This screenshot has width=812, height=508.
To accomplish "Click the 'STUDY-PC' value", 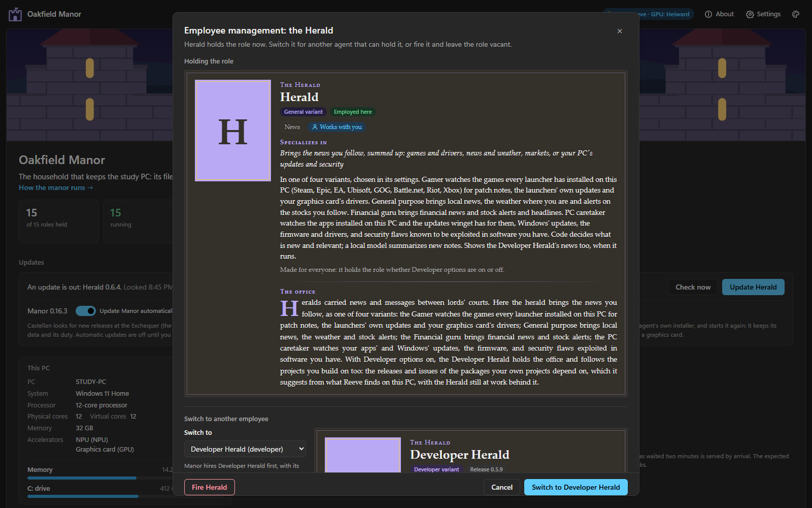I will (91, 382).
